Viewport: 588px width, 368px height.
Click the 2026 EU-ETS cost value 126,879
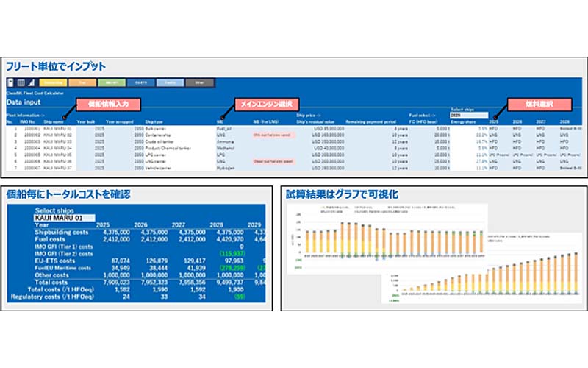tap(157, 261)
